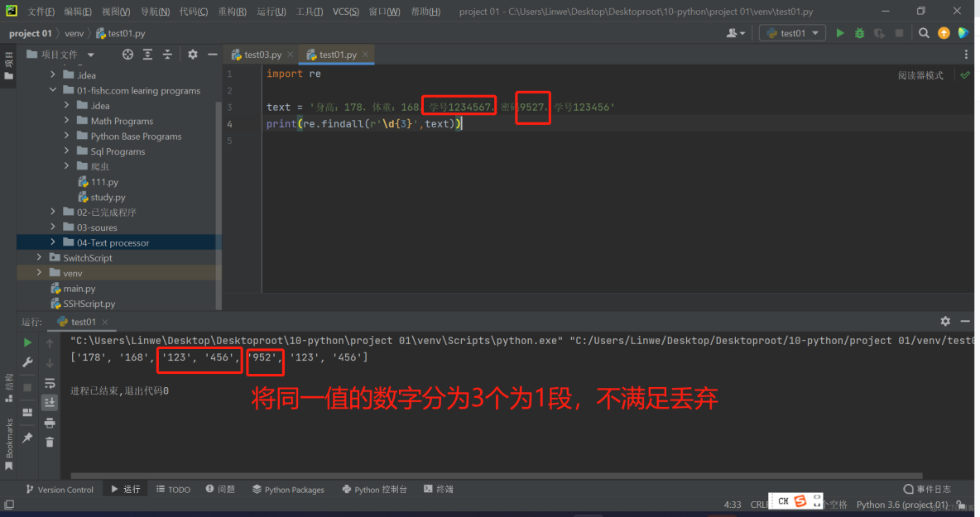Pin the run tab
This screenshot has width=980, height=517.
point(27,438)
